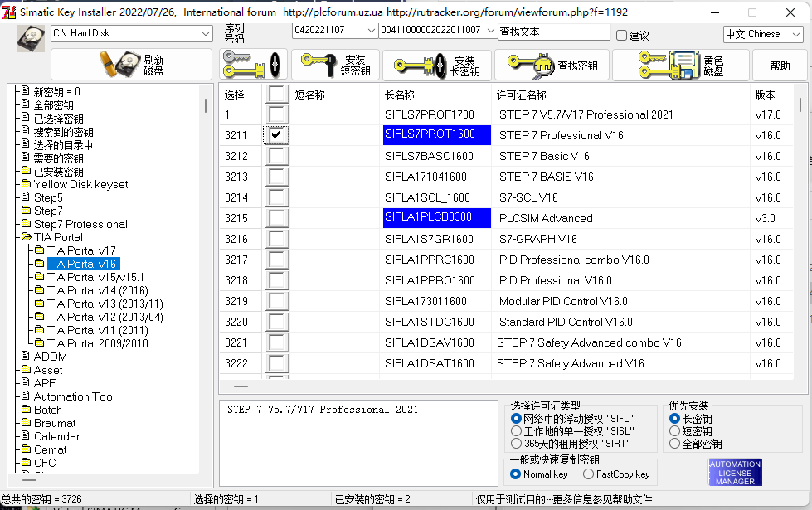
Task: Select the Braumat tree item
Action: pos(55,423)
